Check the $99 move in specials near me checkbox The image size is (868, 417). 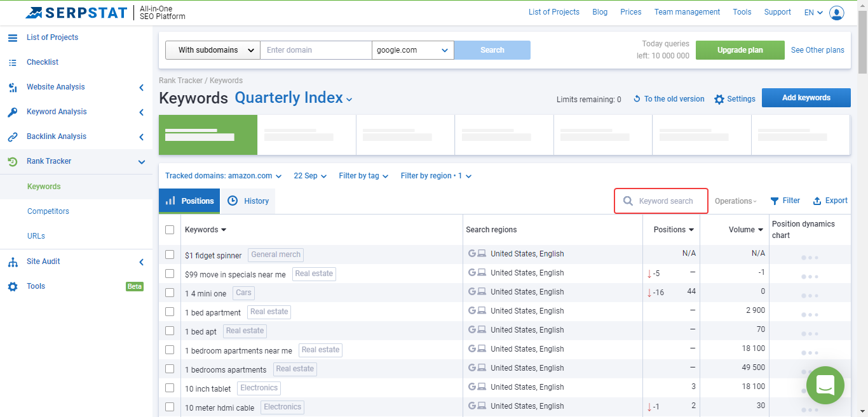click(x=170, y=274)
